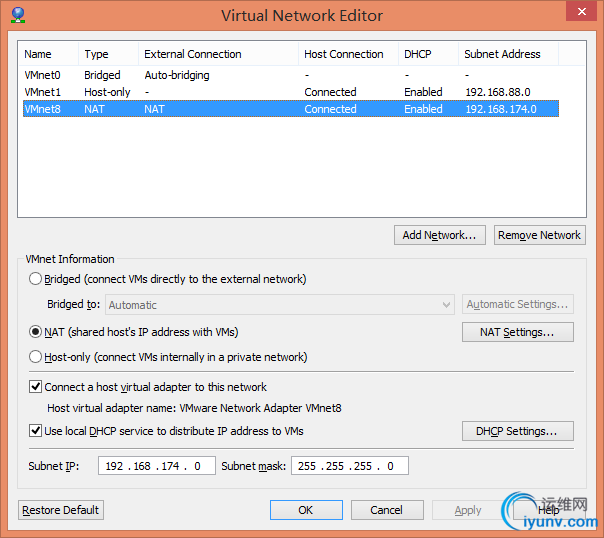Screen dimensions: 604x538
Task: Click the DHCP column header
Action: click(428, 54)
